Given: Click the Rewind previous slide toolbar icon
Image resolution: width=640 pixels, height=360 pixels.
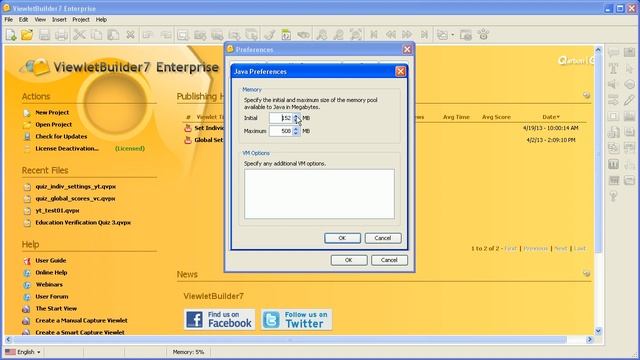Looking at the screenshot, I should [x=391, y=35].
